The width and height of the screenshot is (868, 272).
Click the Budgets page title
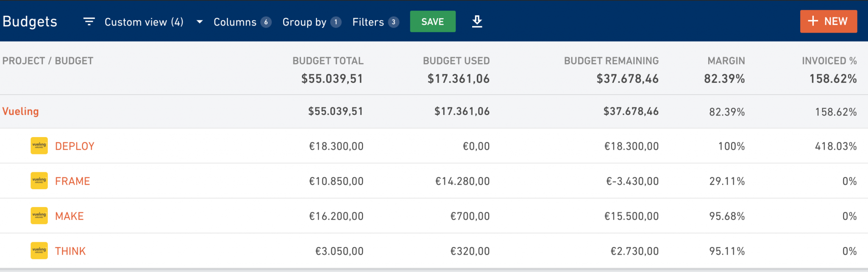(x=30, y=22)
